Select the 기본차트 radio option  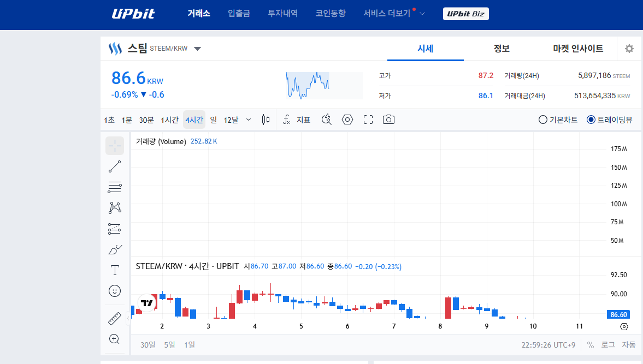tap(558, 120)
